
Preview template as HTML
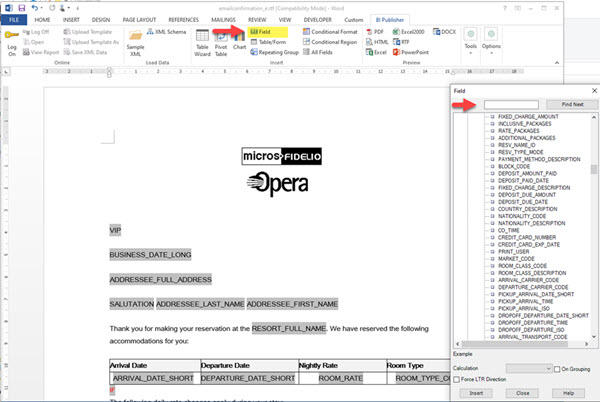(x=377, y=42)
